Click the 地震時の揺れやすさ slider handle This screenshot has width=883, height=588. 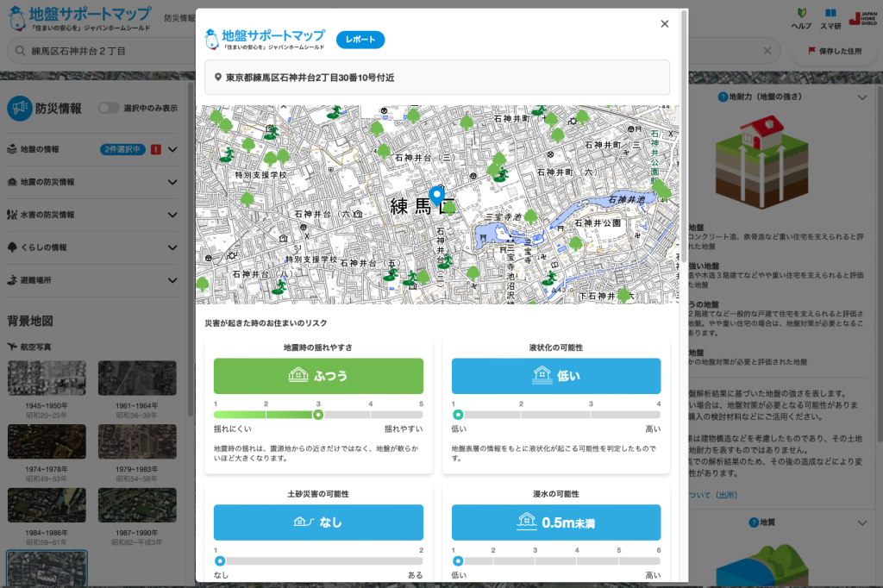(x=318, y=415)
